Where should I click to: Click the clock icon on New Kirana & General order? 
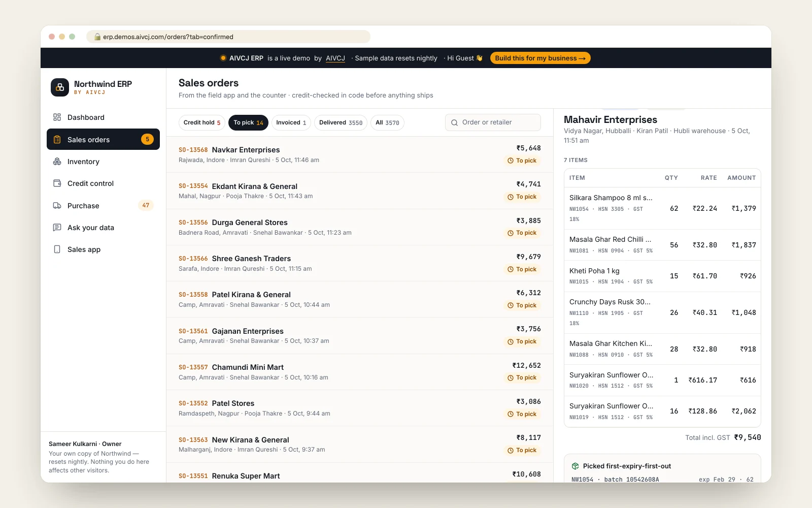coord(511,451)
